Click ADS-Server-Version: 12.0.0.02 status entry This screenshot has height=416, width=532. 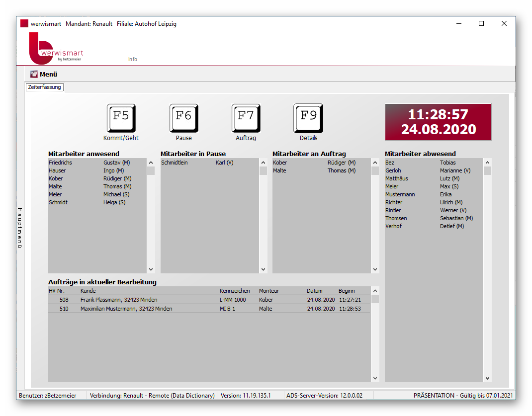pos(324,395)
